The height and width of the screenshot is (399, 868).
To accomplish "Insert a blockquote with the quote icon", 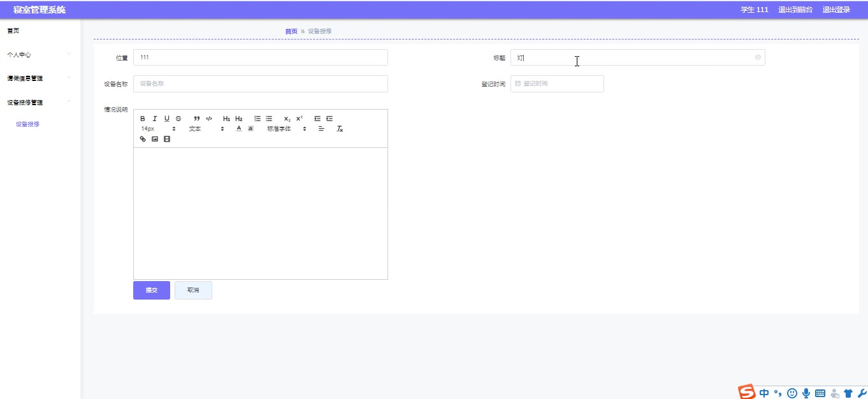I will click(x=197, y=119).
